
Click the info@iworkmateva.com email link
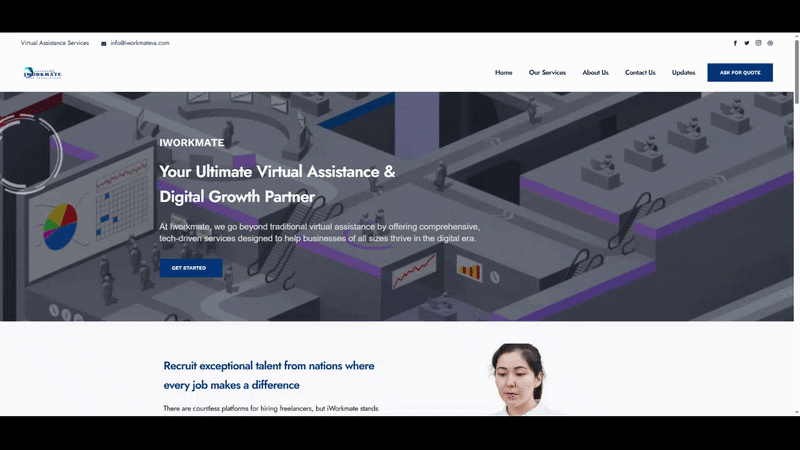point(140,43)
